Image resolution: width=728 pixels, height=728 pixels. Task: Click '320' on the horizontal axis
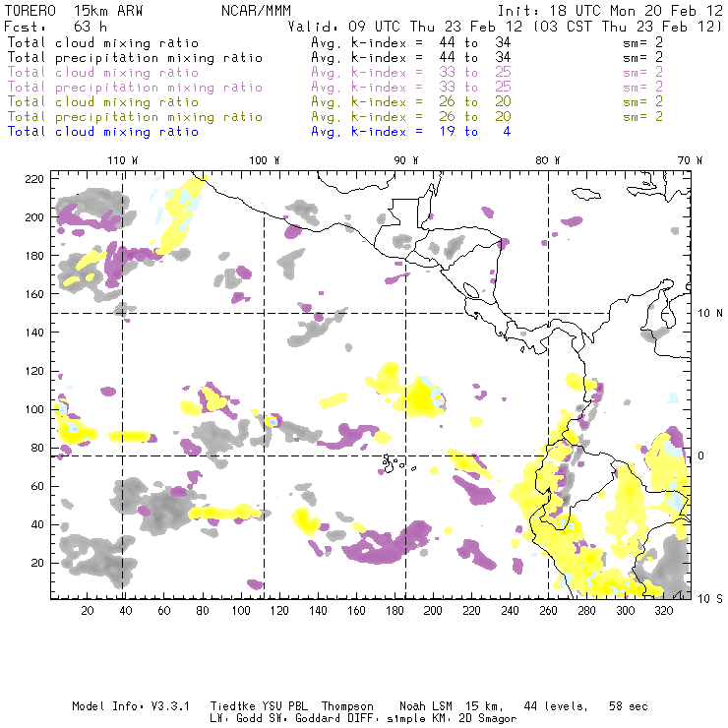(x=663, y=611)
